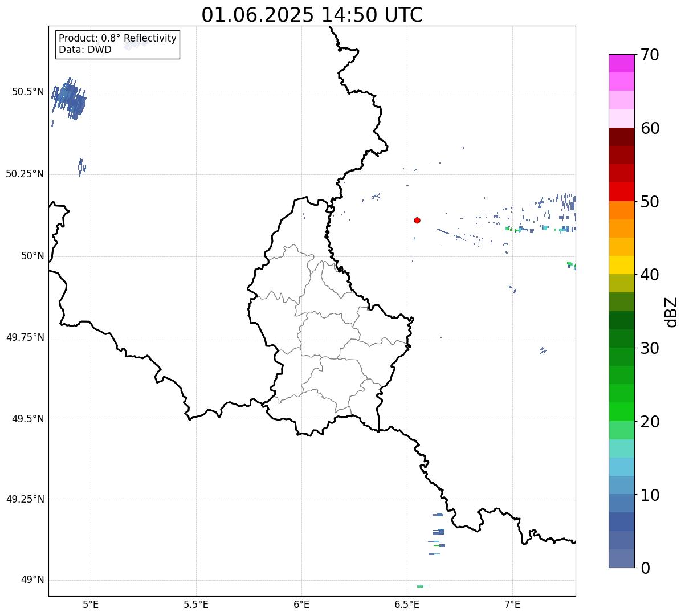Click the bright green colorbar segment above 20

(x=622, y=412)
